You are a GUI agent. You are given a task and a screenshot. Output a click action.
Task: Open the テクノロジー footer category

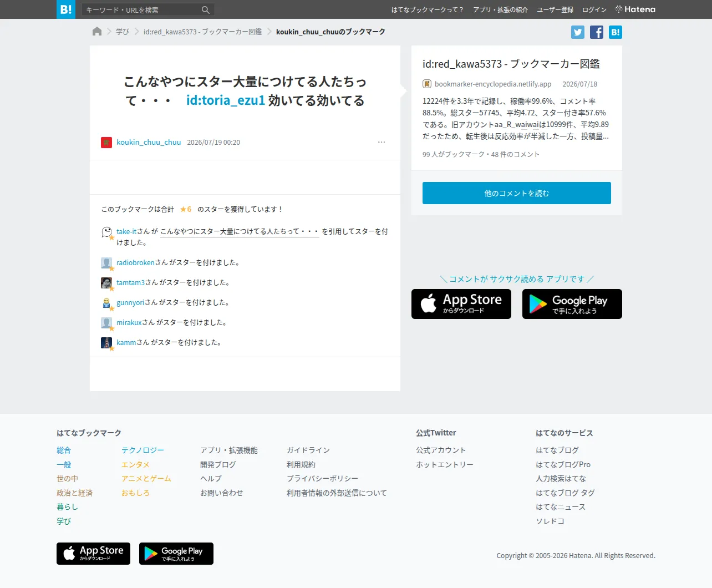click(x=143, y=450)
